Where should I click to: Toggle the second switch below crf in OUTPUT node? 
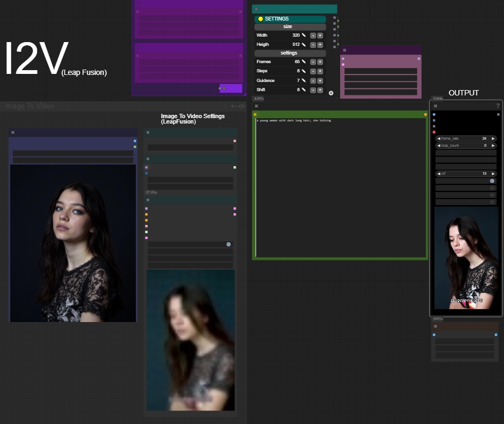click(492, 188)
